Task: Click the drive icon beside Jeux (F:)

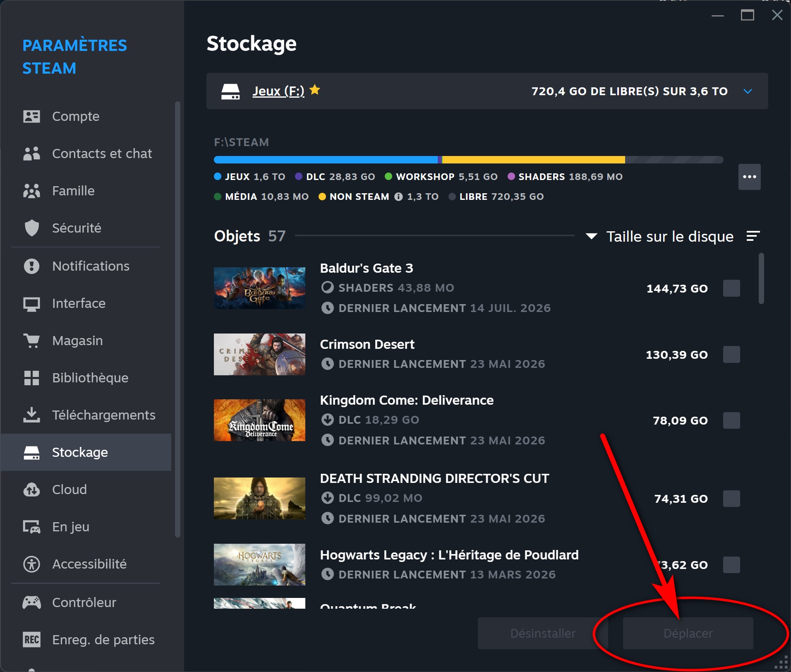Action: coord(230,91)
